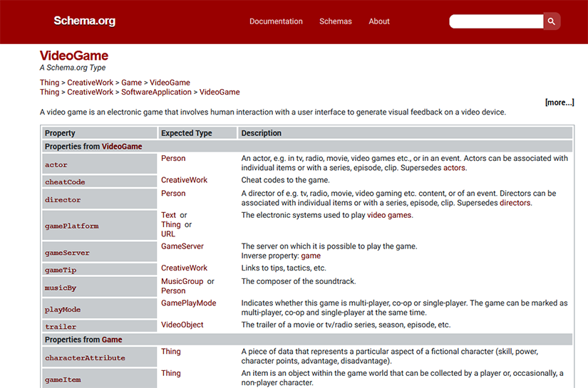The width and height of the screenshot is (588, 388).
Task: Open the GamePlayMode type link
Action: click(188, 303)
